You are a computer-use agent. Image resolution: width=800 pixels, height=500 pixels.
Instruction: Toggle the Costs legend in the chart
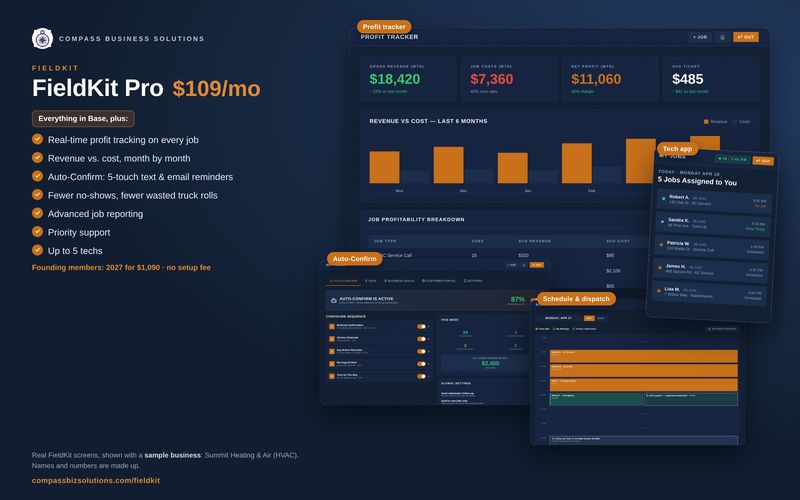pos(741,121)
